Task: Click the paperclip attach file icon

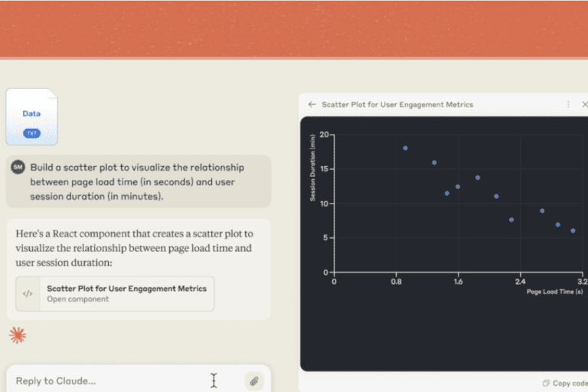Action: 254,381
